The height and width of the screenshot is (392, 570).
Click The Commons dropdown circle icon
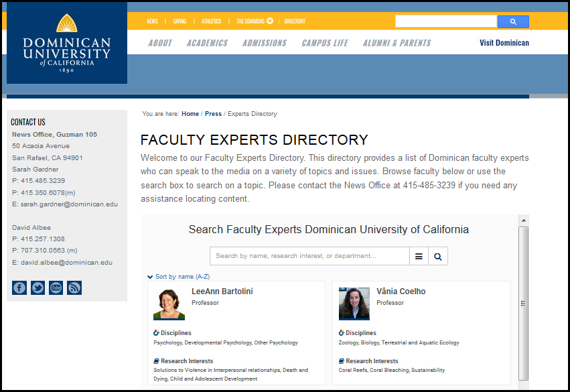pyautogui.click(x=270, y=21)
